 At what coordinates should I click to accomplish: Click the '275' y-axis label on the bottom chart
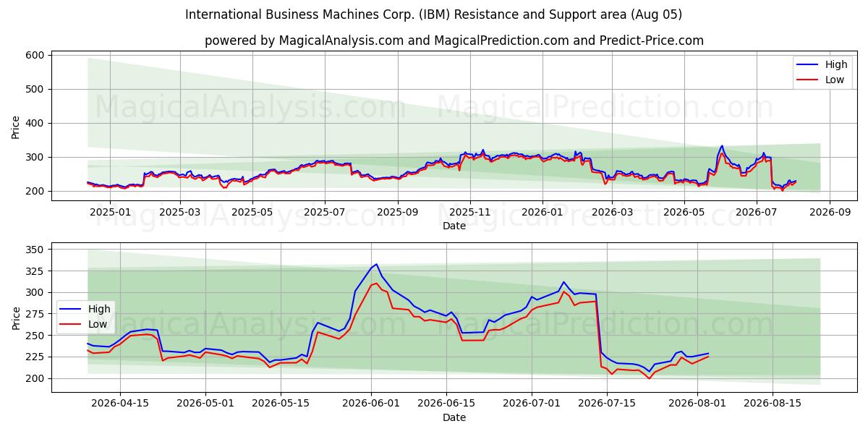click(x=36, y=314)
